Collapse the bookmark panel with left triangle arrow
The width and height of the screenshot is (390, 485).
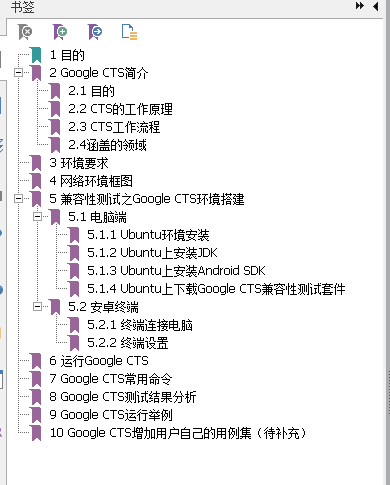[x=376, y=6]
